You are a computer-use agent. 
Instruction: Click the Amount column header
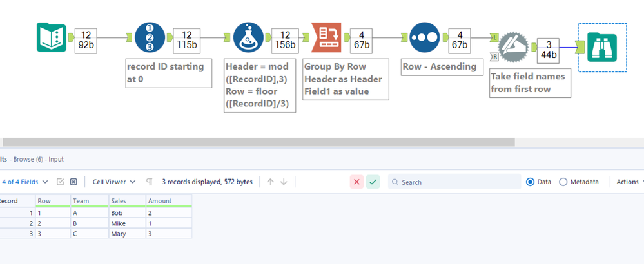(168, 201)
